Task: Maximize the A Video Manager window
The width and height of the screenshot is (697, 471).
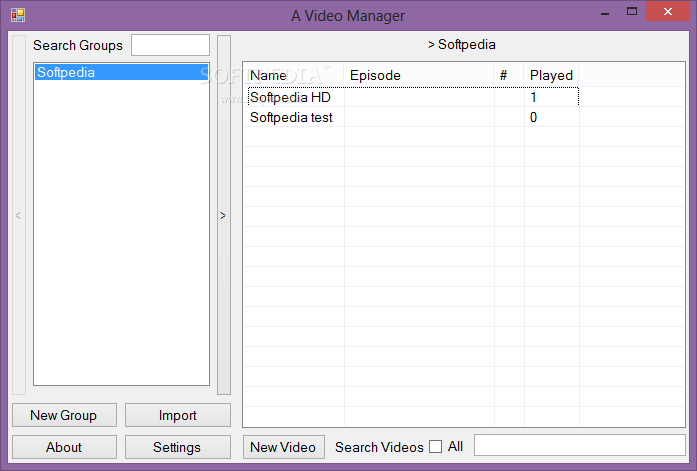Action: tap(632, 12)
